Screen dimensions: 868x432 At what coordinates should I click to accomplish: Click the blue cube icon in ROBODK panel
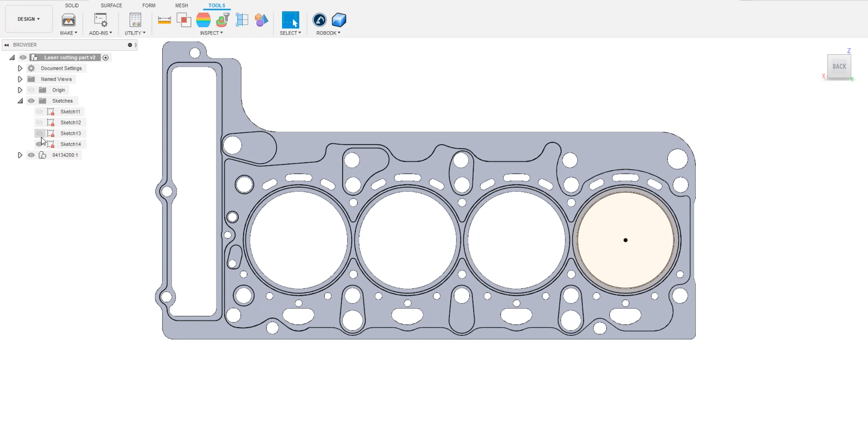click(339, 20)
